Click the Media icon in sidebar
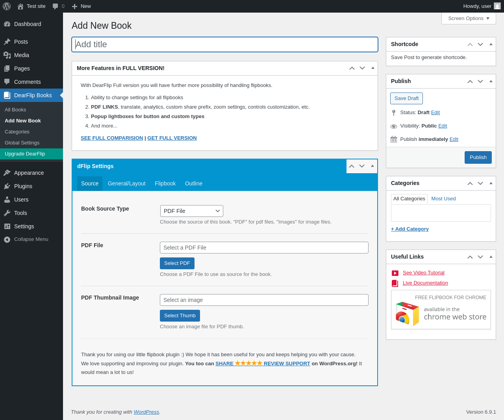The width and height of the screenshot is (504, 420). tap(7, 55)
